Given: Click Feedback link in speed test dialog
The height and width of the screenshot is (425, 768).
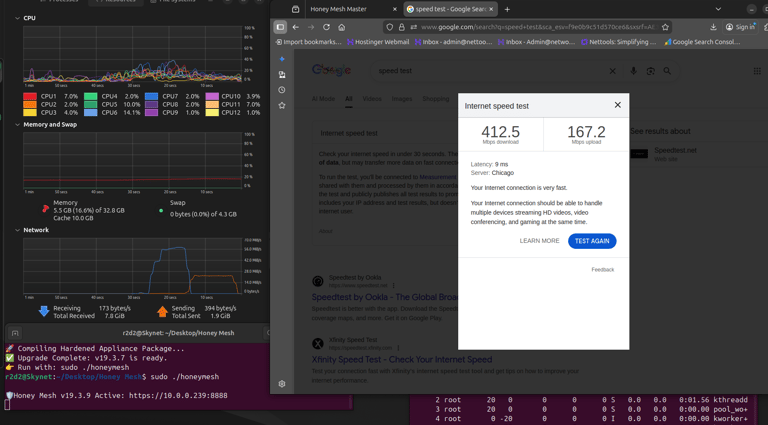Looking at the screenshot, I should click(602, 270).
